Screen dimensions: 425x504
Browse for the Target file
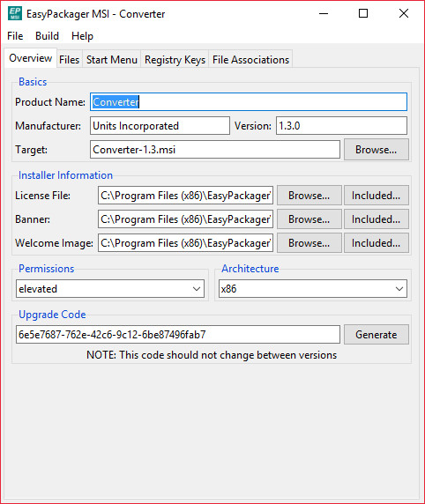tap(377, 150)
